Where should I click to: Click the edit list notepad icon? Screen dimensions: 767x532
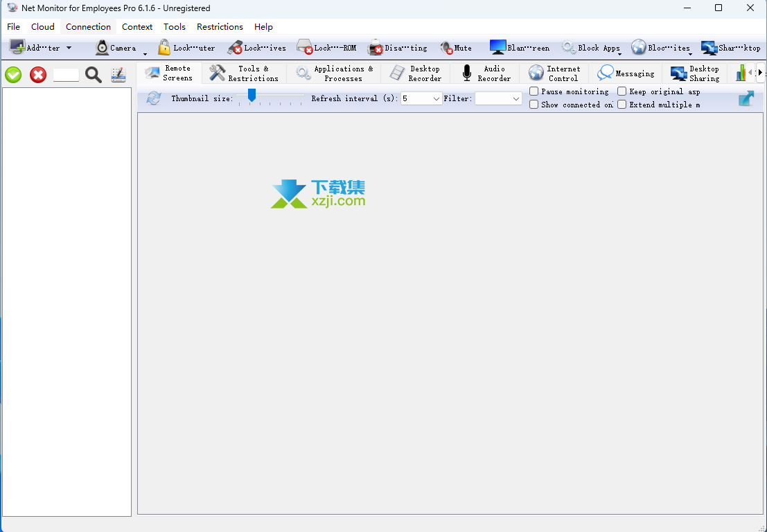tap(118, 74)
